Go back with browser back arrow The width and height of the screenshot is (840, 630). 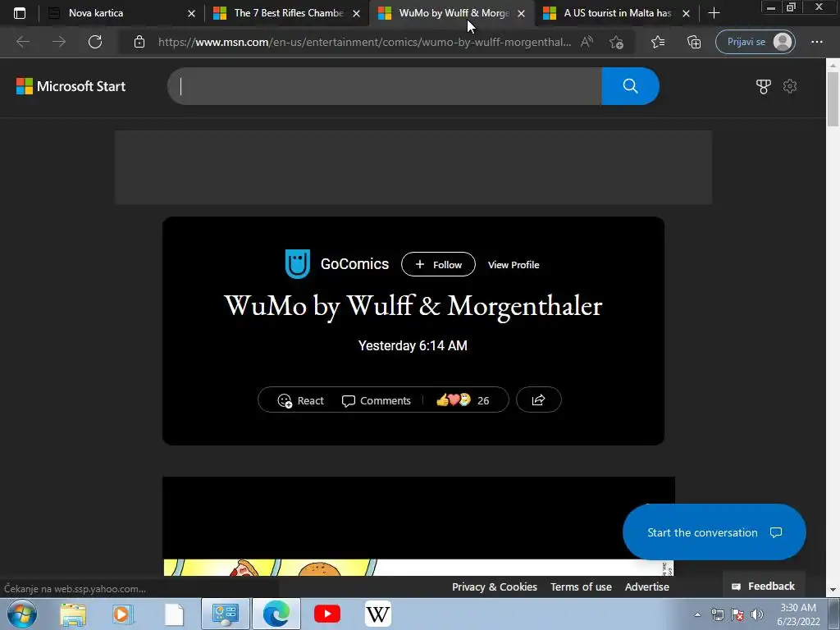tap(23, 42)
